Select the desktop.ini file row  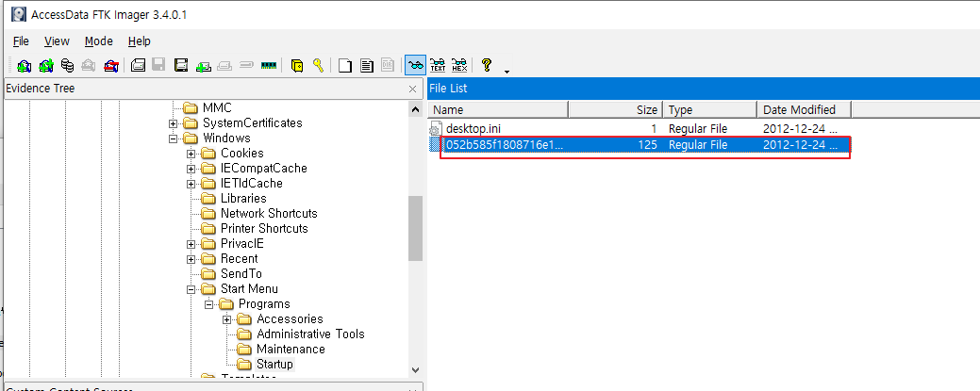pos(640,129)
